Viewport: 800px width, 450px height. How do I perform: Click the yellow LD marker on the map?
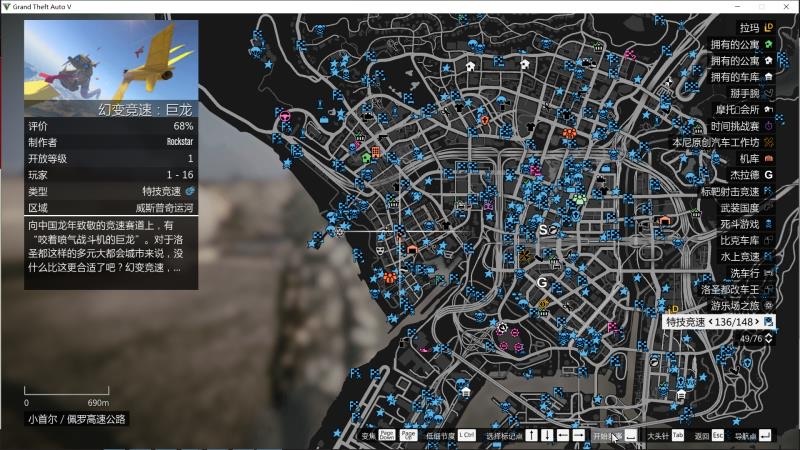point(673,309)
